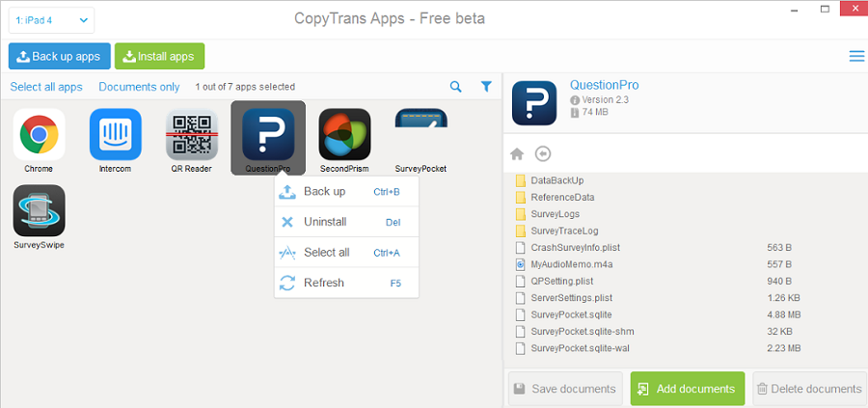Choose Back up from context menu
The image size is (868, 408).
[324, 192]
